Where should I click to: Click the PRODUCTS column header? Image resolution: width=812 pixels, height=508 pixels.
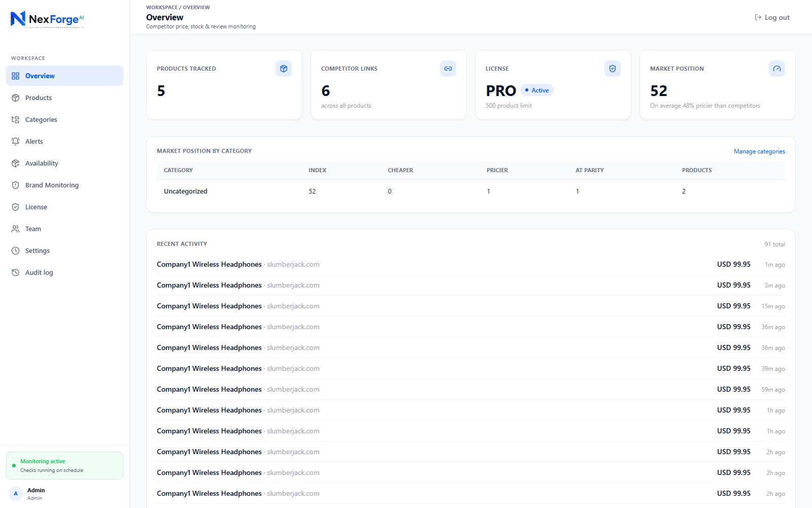[697, 170]
